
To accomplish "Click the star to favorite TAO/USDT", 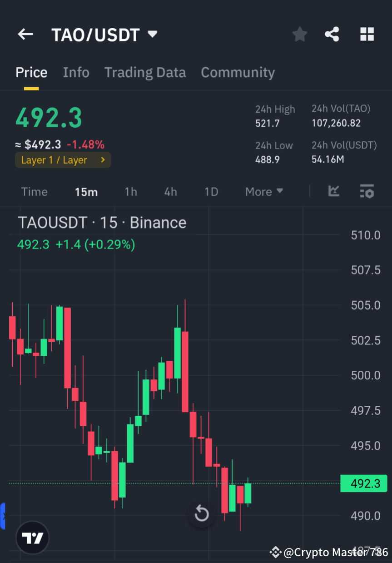I will tap(299, 34).
